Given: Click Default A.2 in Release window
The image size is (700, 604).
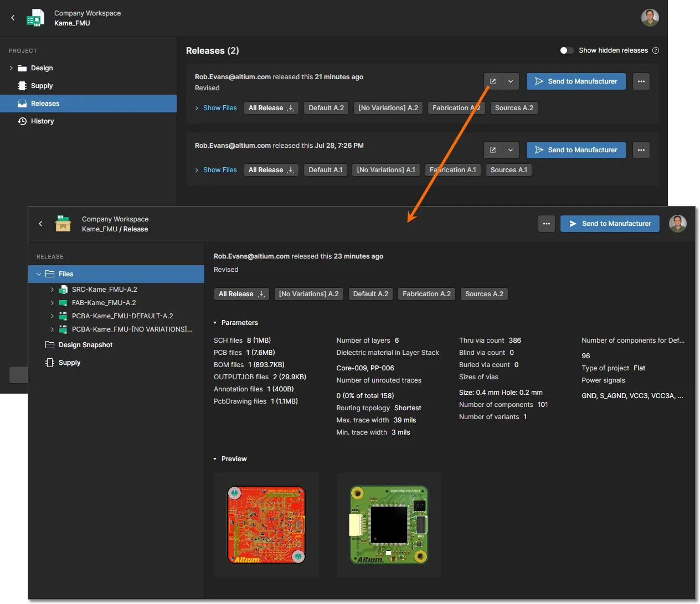Looking at the screenshot, I should click(370, 294).
